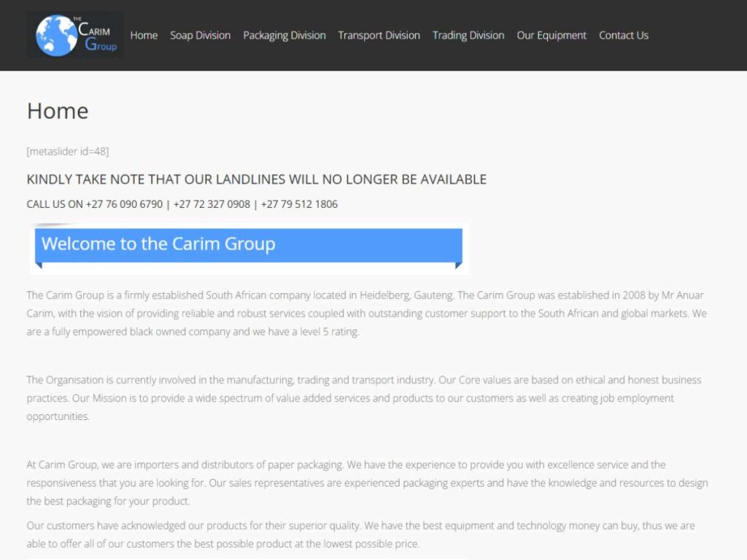
Task: Click the Home page heading
Action: (x=58, y=111)
